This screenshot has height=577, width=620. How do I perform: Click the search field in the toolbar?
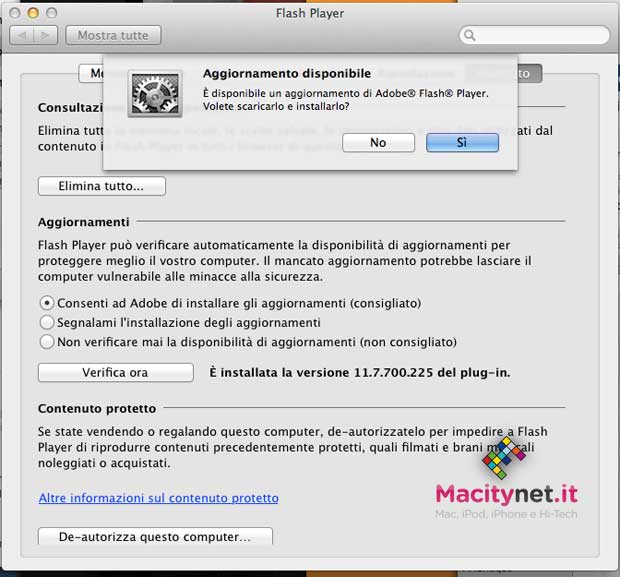534,35
